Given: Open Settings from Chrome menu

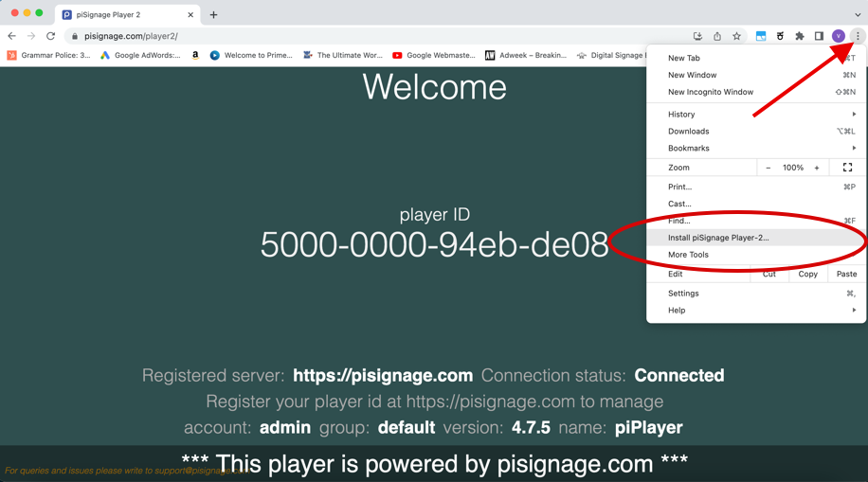Looking at the screenshot, I should (756, 294).
